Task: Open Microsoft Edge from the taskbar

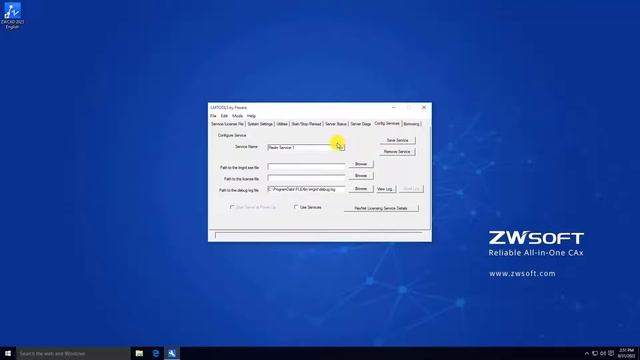Action: tap(156, 353)
